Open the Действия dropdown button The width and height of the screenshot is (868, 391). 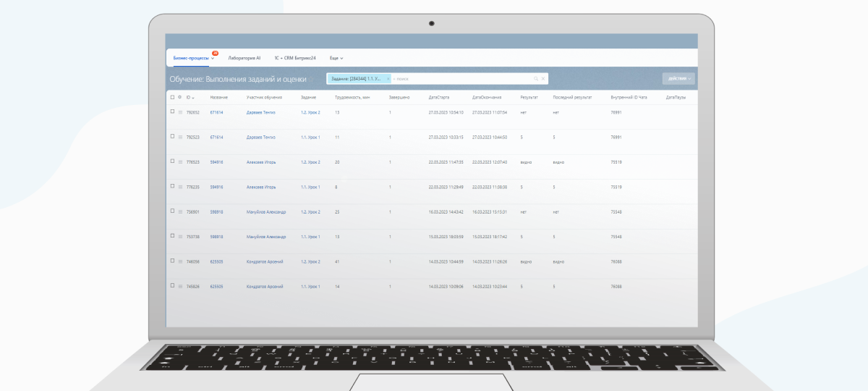coord(678,78)
